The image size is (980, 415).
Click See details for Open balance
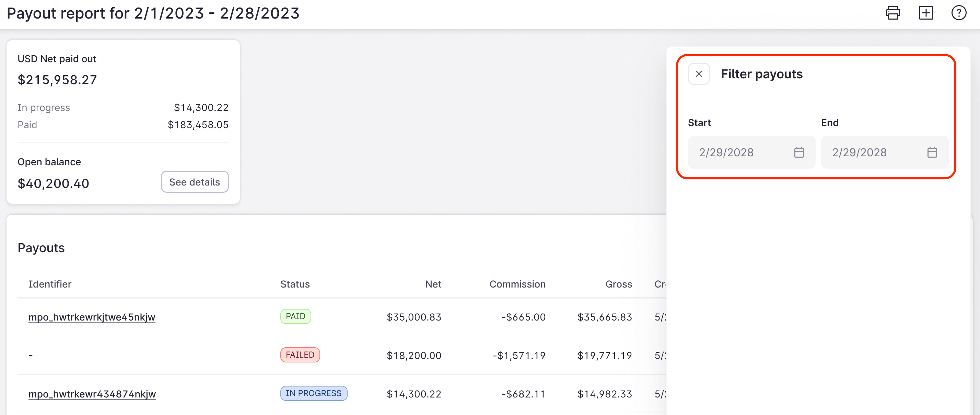pos(195,182)
